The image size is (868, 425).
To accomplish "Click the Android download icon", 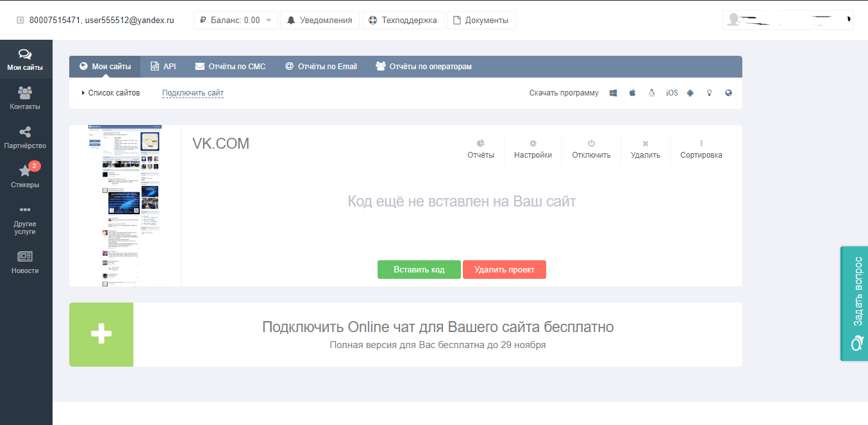I will click(x=690, y=93).
